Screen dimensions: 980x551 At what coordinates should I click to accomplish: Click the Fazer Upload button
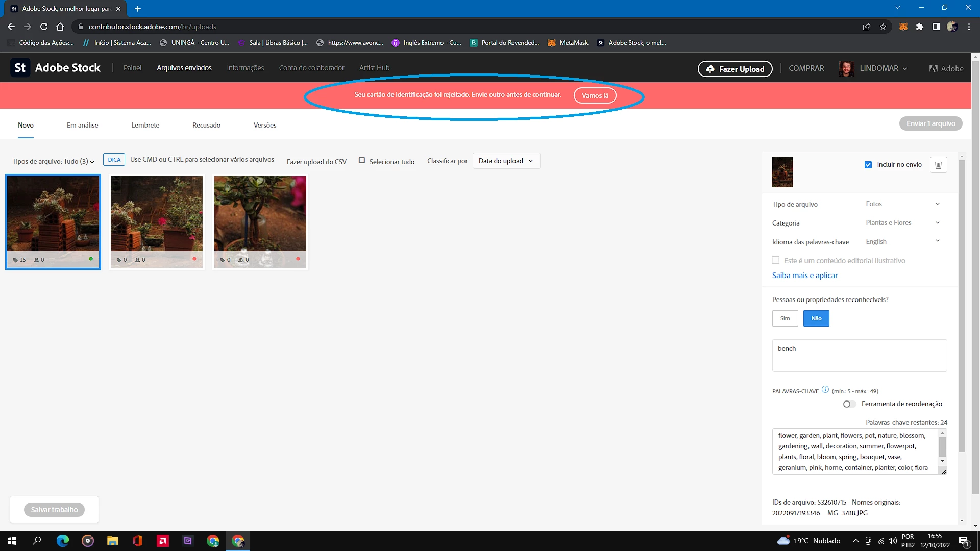click(734, 69)
